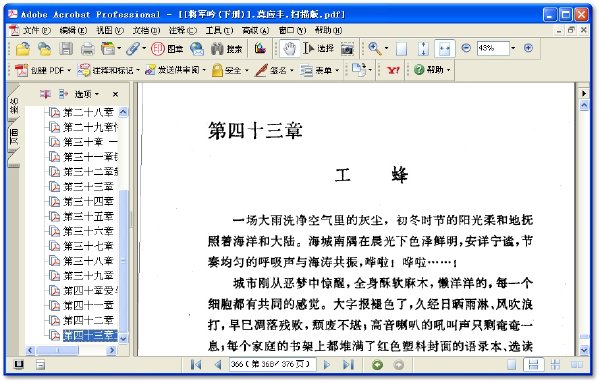Select bookmark 第三十八章
Viewport: 600px width, 383px height.
pyautogui.click(x=88, y=261)
